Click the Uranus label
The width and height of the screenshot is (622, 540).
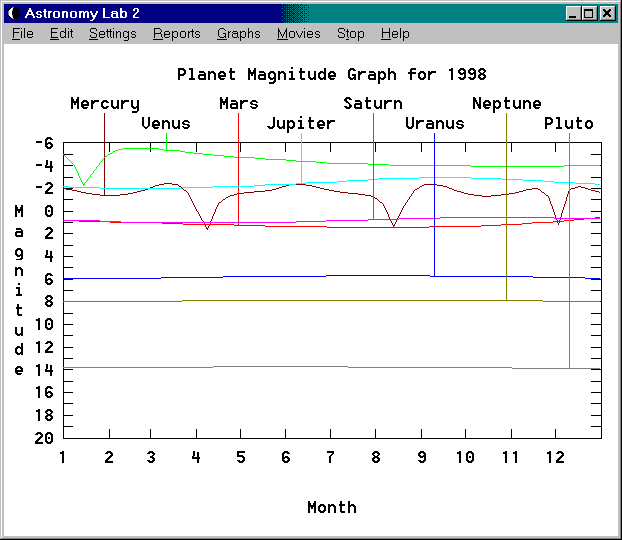[435, 123]
